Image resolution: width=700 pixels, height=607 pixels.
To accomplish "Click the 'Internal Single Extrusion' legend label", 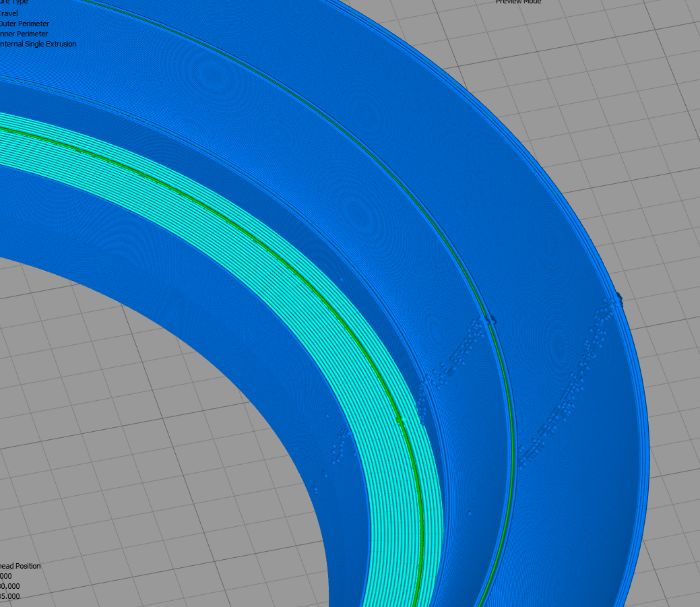I will pos(38,44).
